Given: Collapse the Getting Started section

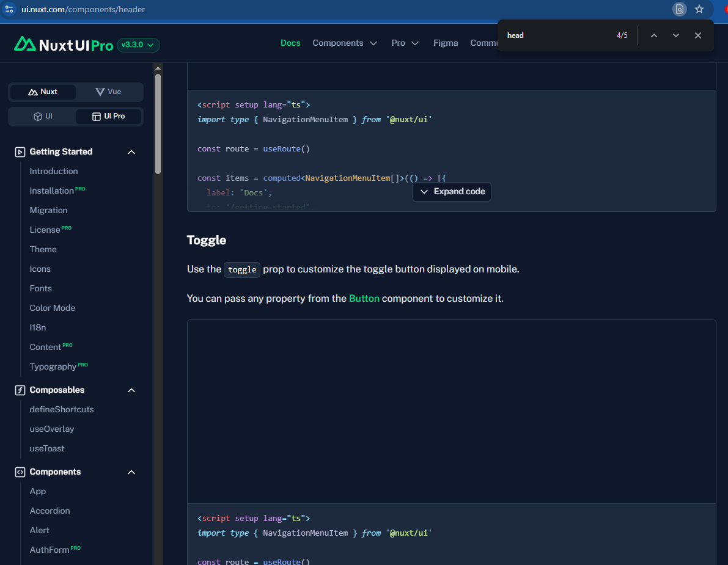Looking at the screenshot, I should click(x=131, y=152).
